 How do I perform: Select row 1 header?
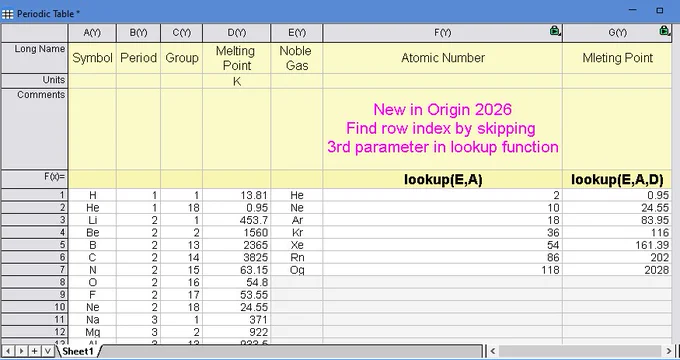(34, 195)
